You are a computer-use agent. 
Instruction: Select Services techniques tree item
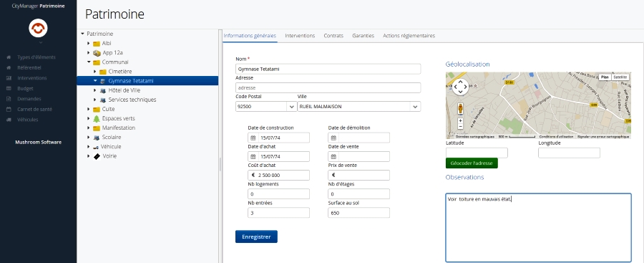tap(132, 100)
